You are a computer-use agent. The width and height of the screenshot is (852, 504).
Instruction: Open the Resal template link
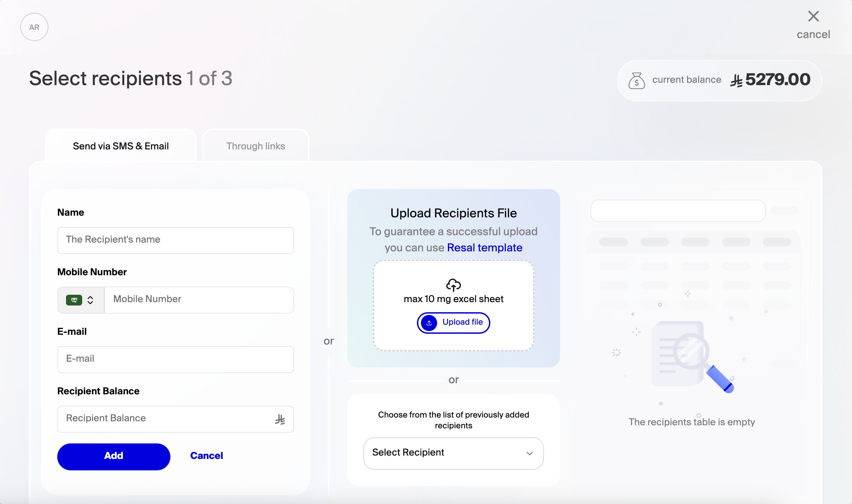coord(485,248)
